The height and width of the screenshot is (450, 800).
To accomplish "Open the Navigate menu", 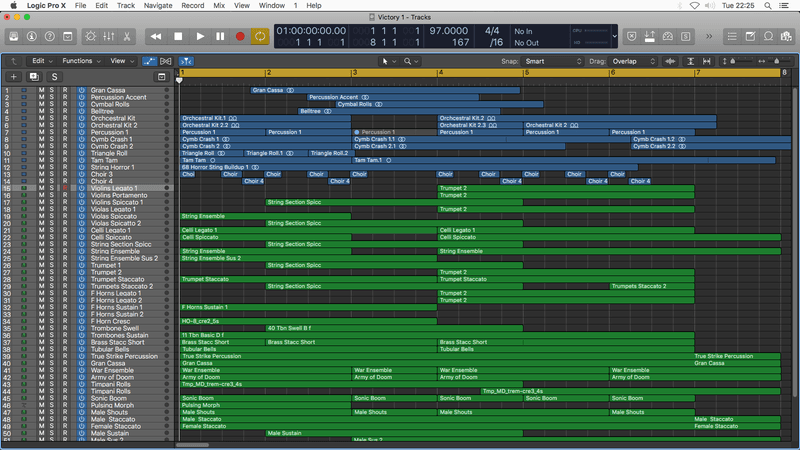I will pyautogui.click(x=158, y=6).
